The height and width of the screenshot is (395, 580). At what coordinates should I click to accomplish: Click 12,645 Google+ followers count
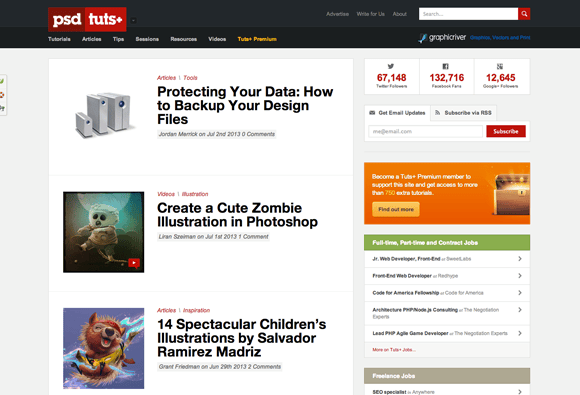[x=500, y=78]
